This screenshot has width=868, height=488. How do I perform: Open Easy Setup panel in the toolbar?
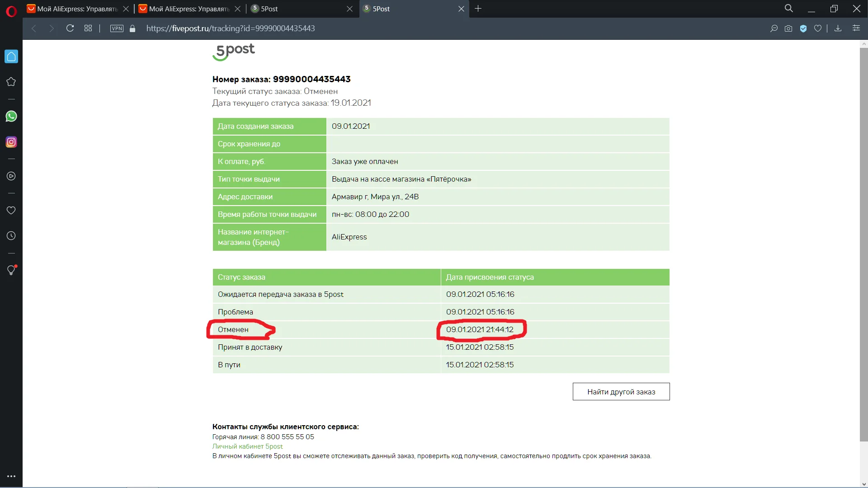pos(856,28)
